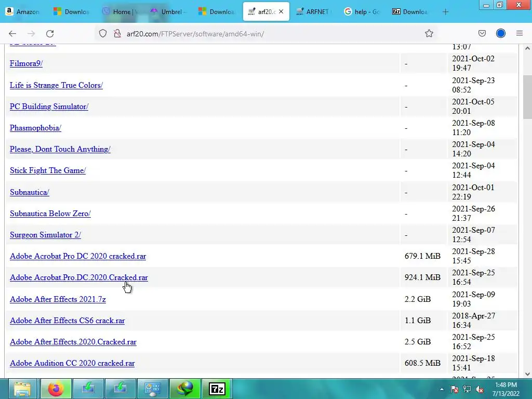Screen dimensions: 532x399
Task: Switch to the help Google tab
Action: point(362,11)
